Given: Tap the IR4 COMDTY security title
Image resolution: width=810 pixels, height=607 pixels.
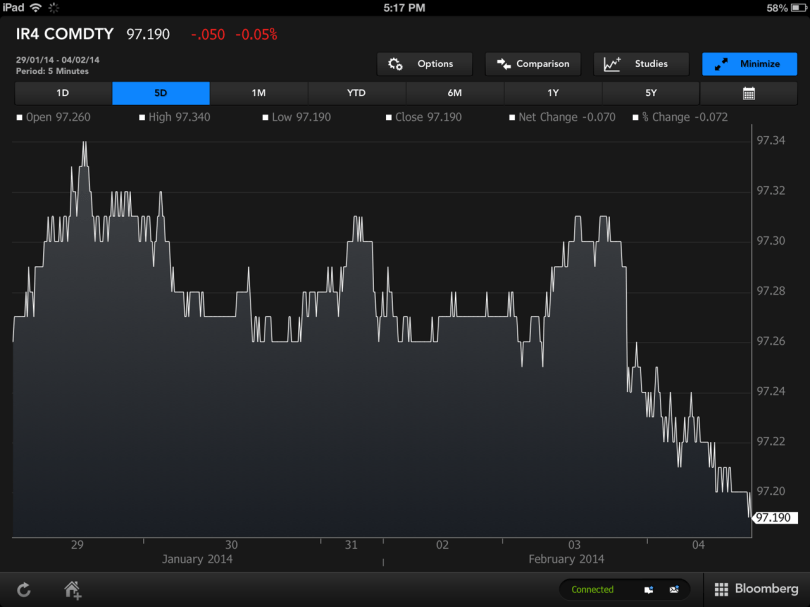Looking at the screenshot, I should tap(65, 34).
